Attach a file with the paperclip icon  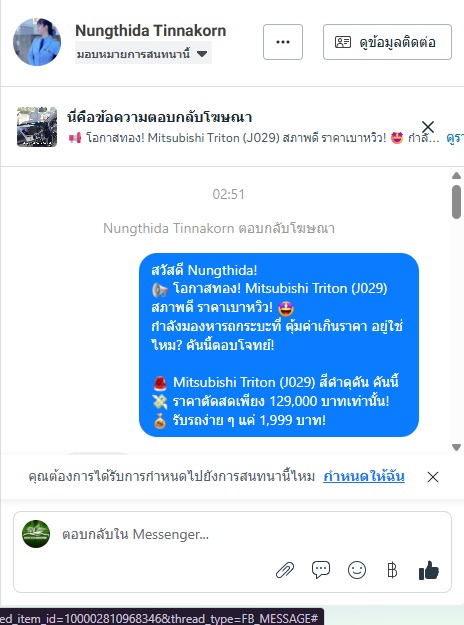(285, 570)
